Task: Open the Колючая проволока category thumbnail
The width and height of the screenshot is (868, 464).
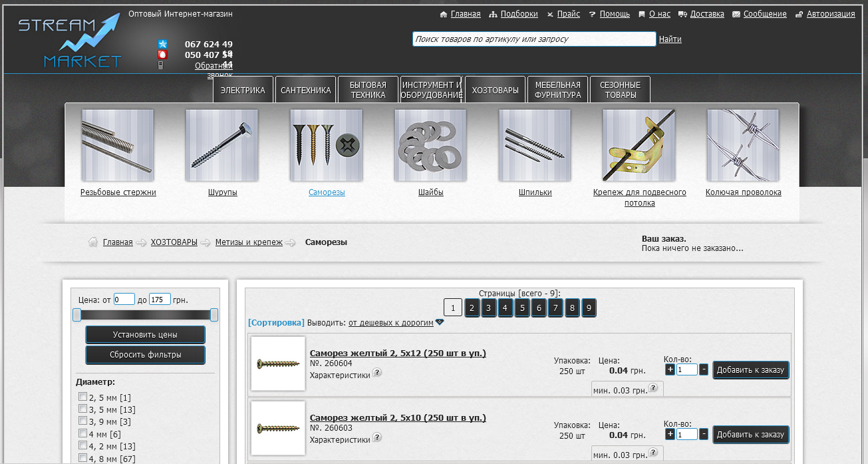Action: pos(742,145)
